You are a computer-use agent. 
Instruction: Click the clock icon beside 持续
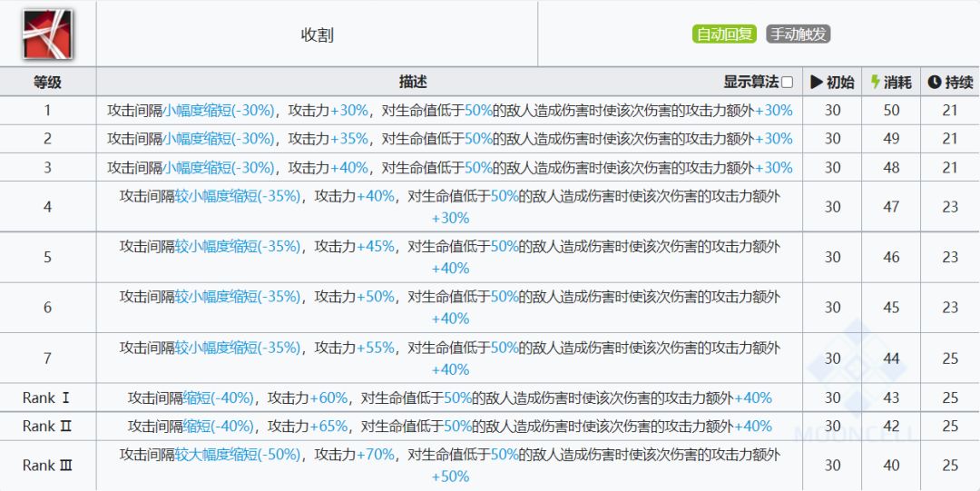[934, 82]
